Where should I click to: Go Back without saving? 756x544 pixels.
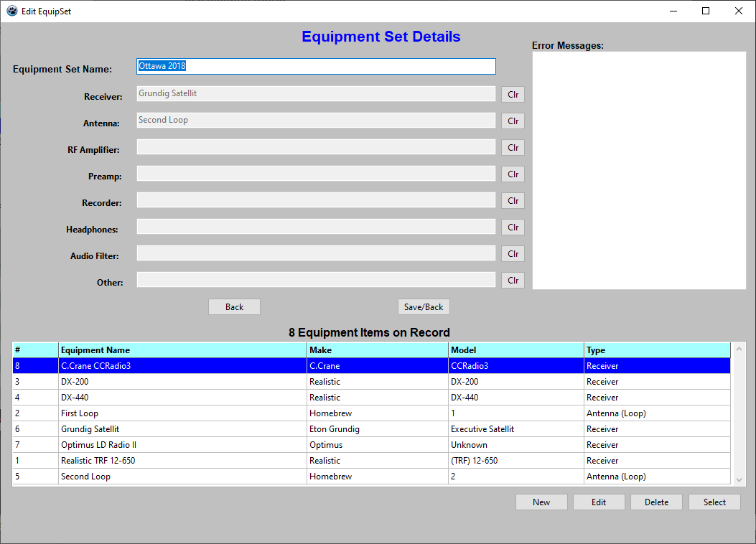[234, 307]
